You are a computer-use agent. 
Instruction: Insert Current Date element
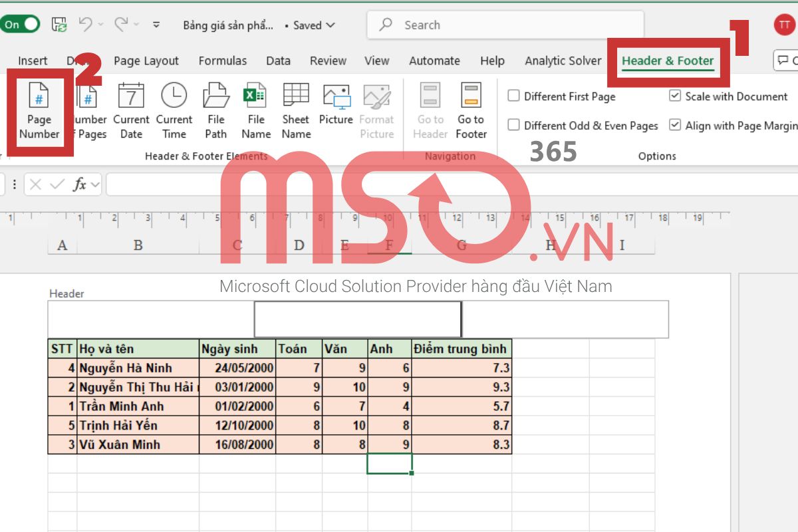click(x=131, y=112)
